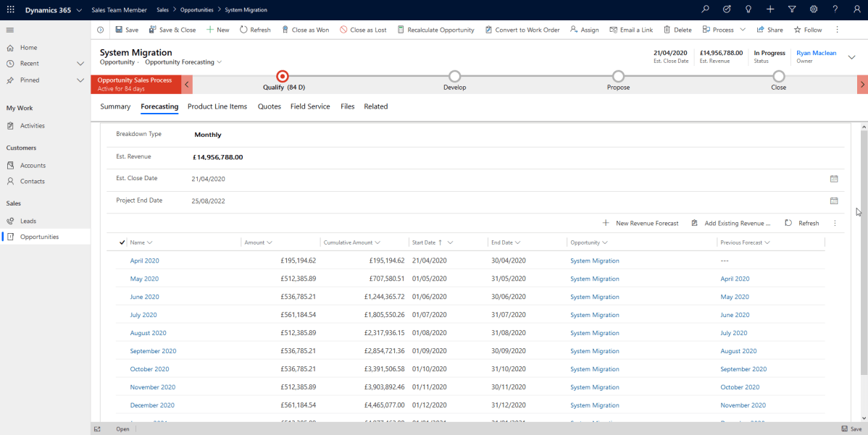868x435 pixels.
Task: Open the advanced filter funnel icon
Action: pos(791,10)
